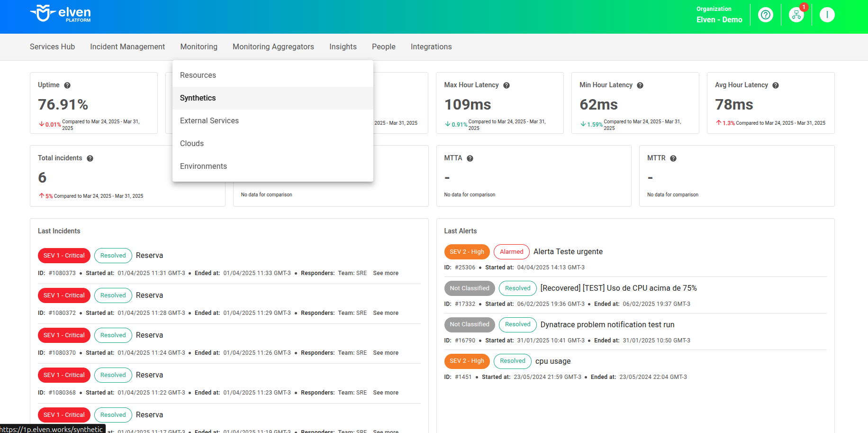Open the Monitoring Aggregators dropdown
Image resolution: width=868 pixels, height=433 pixels.
(x=273, y=47)
